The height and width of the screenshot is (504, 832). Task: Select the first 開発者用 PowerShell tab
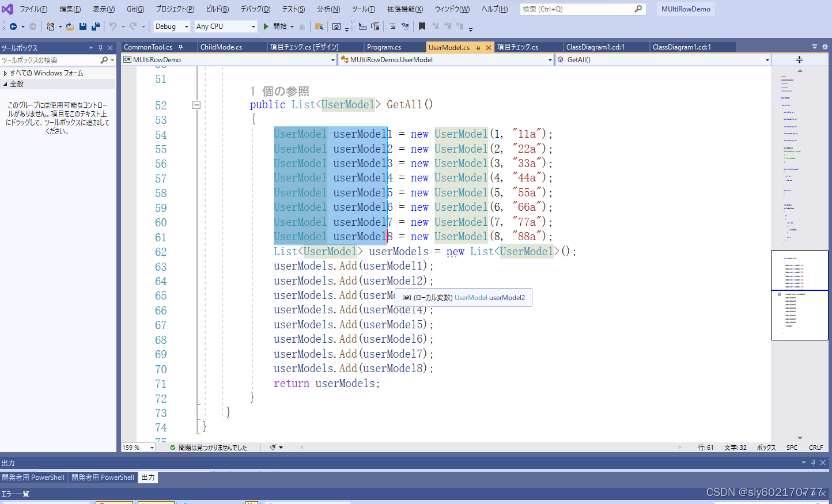point(33,478)
